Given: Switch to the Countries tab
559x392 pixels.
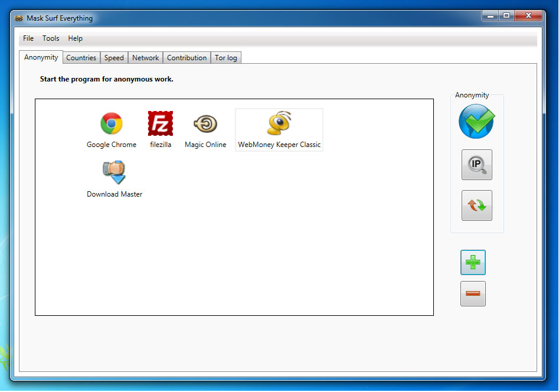Looking at the screenshot, I should 81,58.
